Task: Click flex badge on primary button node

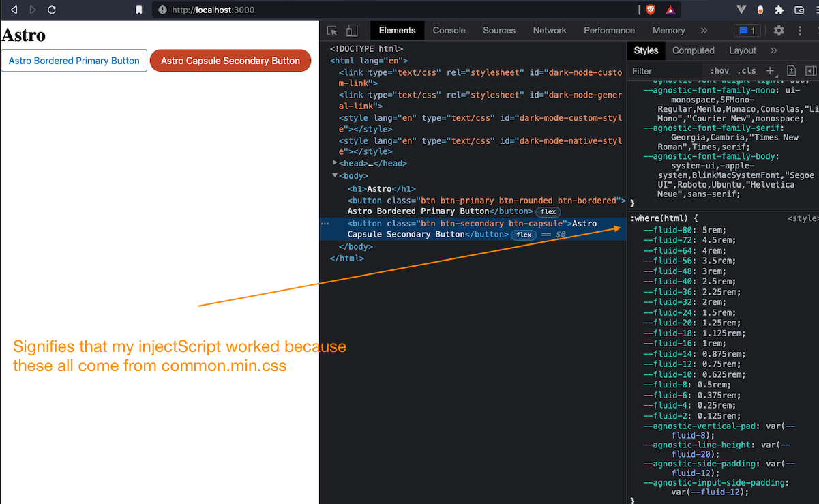Action: [x=548, y=211]
